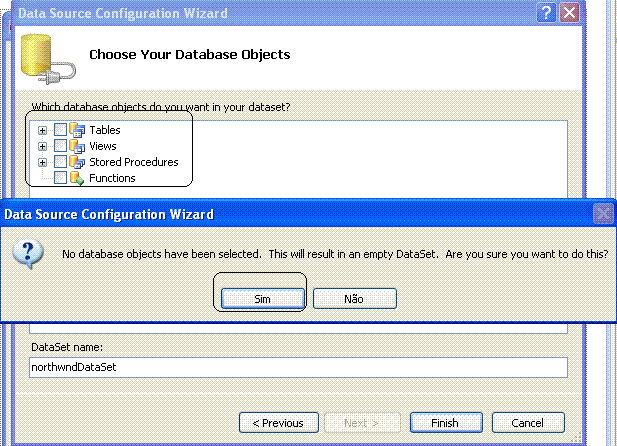
Task: Click the help question mark button
Action: tap(547, 13)
